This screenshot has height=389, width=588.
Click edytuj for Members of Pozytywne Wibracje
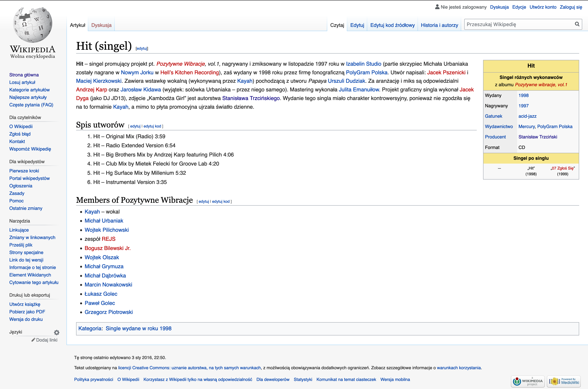coord(204,201)
